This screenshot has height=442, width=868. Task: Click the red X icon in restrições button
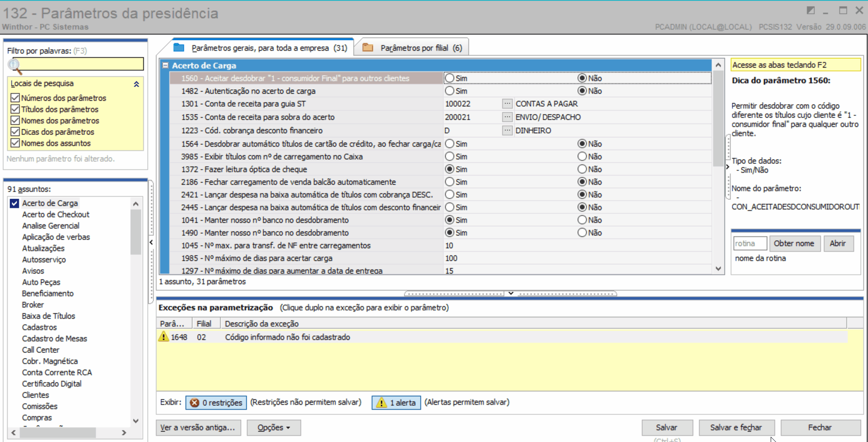[194, 403]
